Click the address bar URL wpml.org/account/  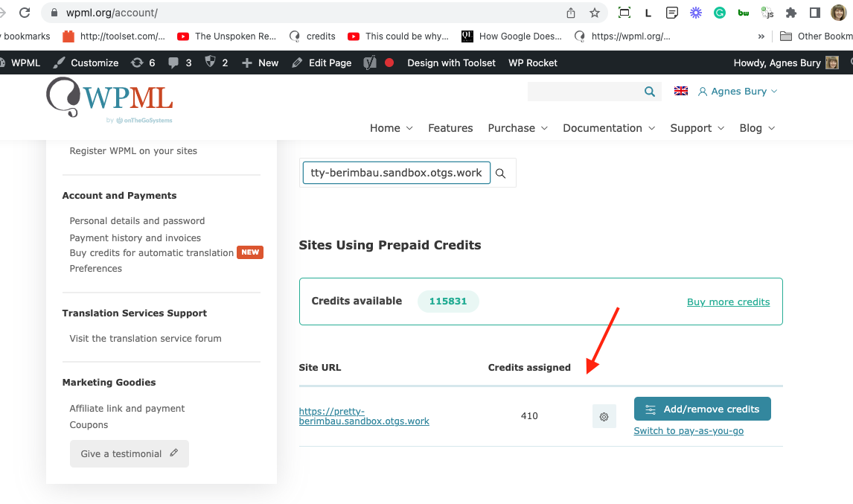click(x=112, y=13)
